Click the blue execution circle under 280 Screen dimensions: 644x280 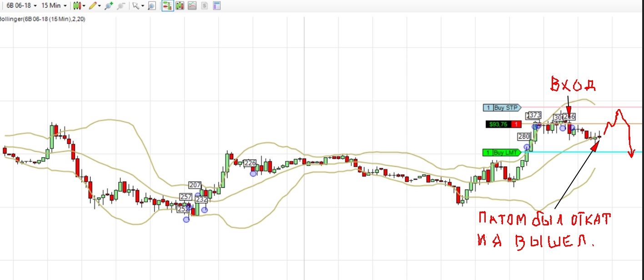click(x=527, y=147)
